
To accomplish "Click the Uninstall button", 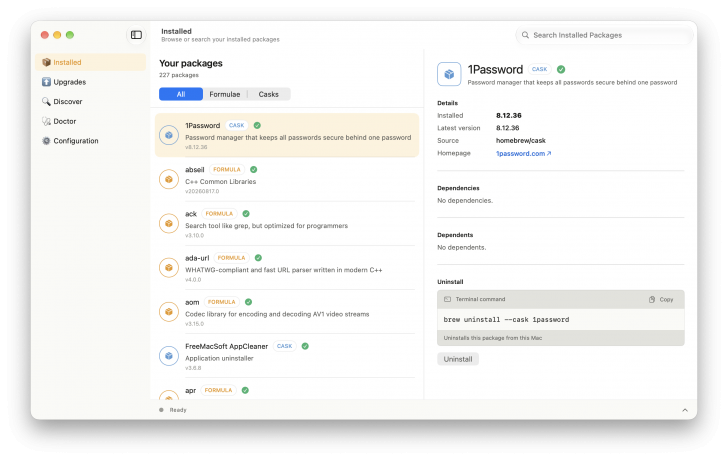I will pos(458,359).
